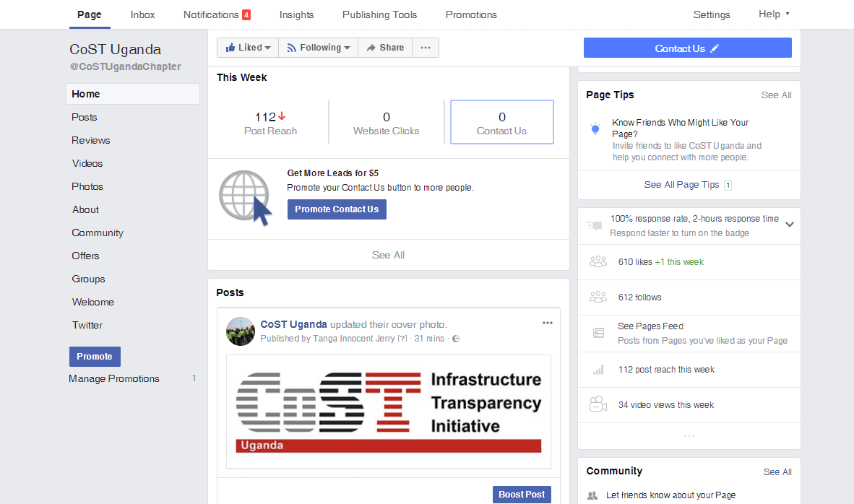This screenshot has height=504, width=854.
Task: Open the CoST Uganda post author link
Action: (x=293, y=324)
